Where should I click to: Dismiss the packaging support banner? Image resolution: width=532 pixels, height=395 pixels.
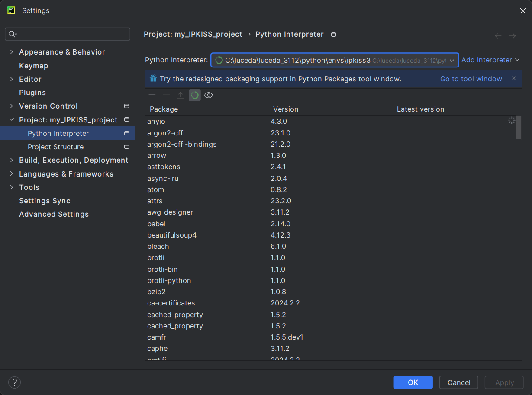(x=514, y=79)
